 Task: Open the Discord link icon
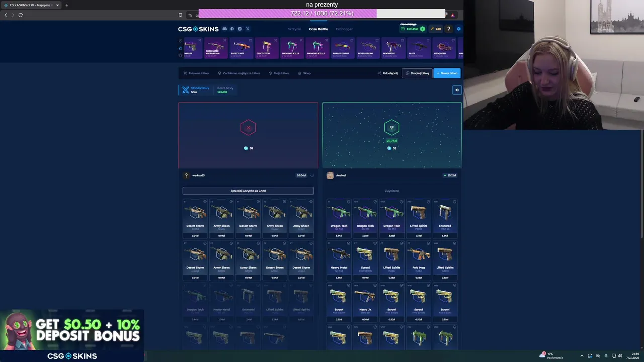(x=224, y=29)
